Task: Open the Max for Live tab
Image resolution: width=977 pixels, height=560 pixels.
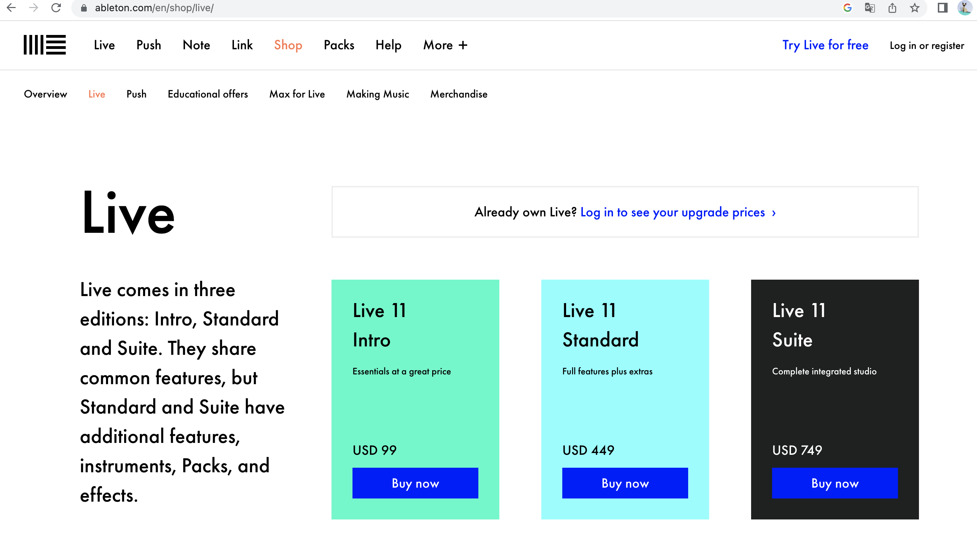Action: 297,94
